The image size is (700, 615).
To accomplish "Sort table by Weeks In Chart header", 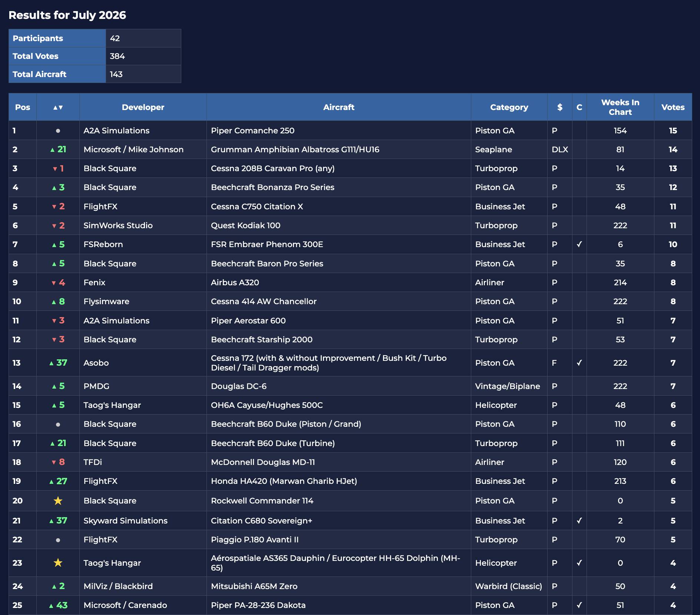I will pyautogui.click(x=620, y=107).
